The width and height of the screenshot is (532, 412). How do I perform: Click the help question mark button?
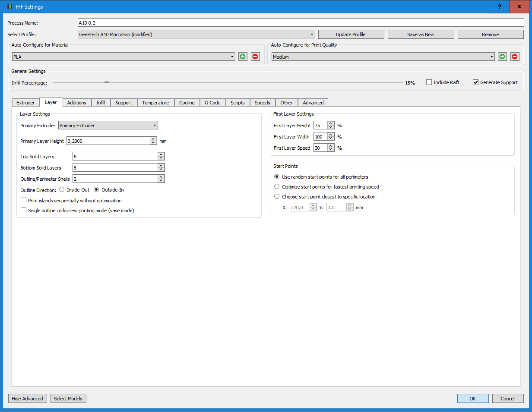[499, 6]
